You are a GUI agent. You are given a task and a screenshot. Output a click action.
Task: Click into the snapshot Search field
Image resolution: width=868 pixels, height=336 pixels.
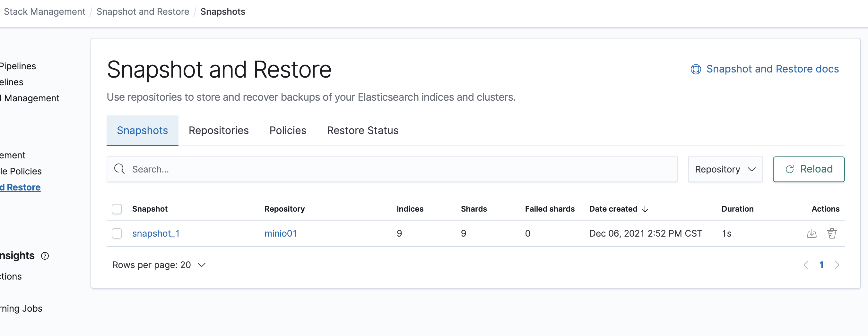click(398, 169)
